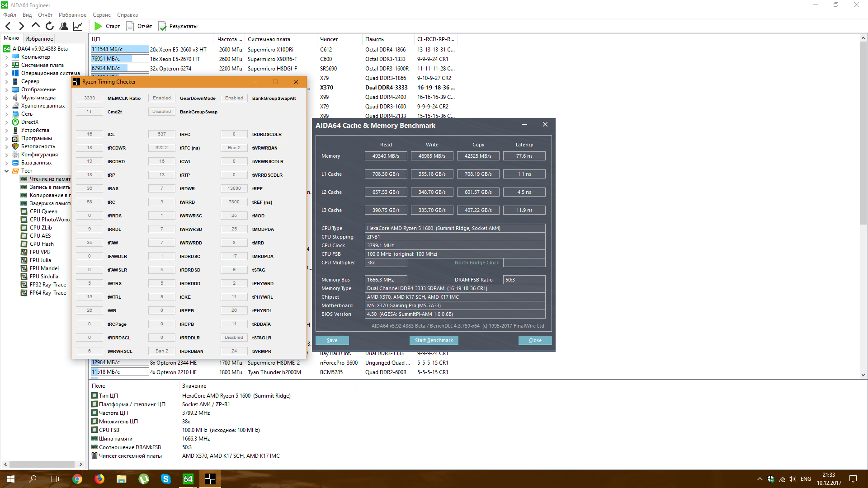Click the Up level arrow icon
Screen dimensions: 868x488
coord(36,26)
